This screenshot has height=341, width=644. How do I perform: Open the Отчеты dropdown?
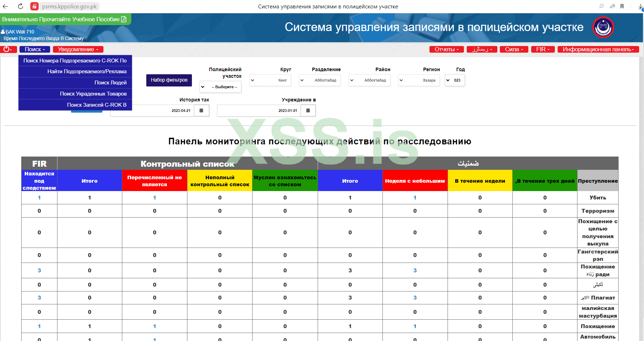[447, 50]
